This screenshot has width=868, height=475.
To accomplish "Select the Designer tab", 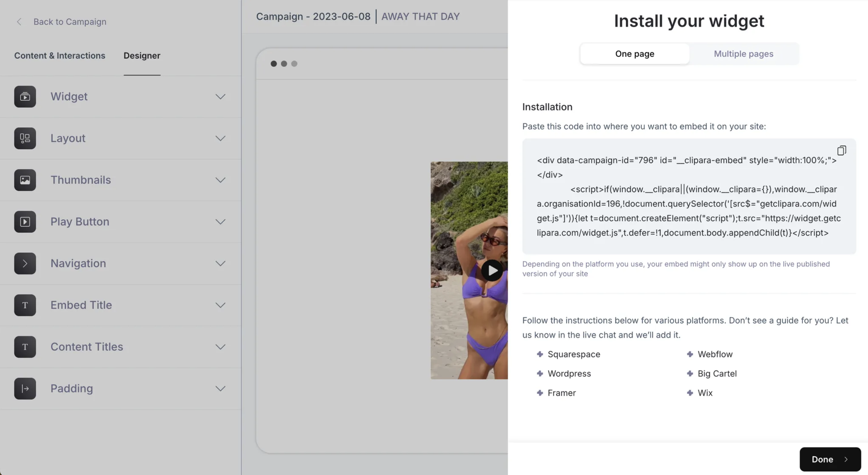I will 142,55.
